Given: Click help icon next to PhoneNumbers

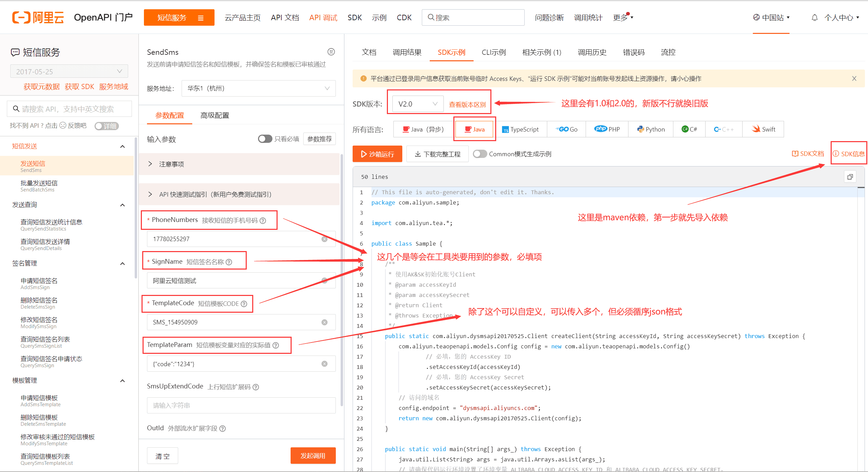Looking at the screenshot, I should tap(263, 221).
